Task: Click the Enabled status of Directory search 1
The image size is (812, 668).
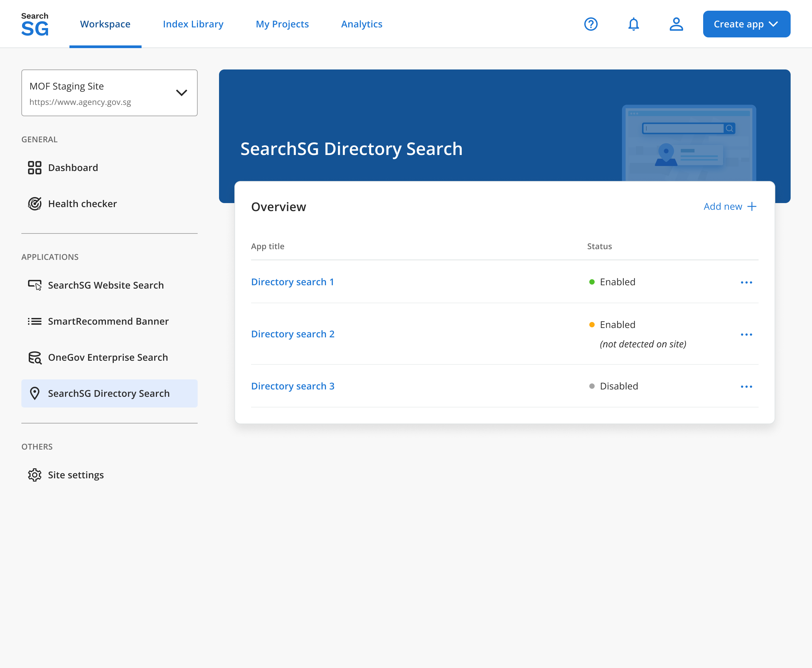Action: 618,282
